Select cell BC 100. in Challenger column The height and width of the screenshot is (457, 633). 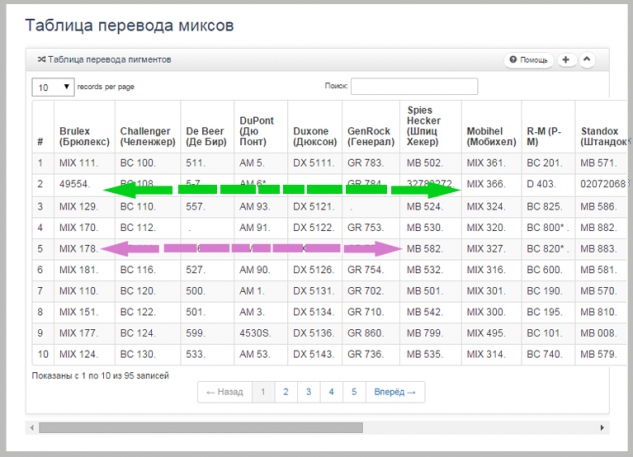click(x=148, y=164)
